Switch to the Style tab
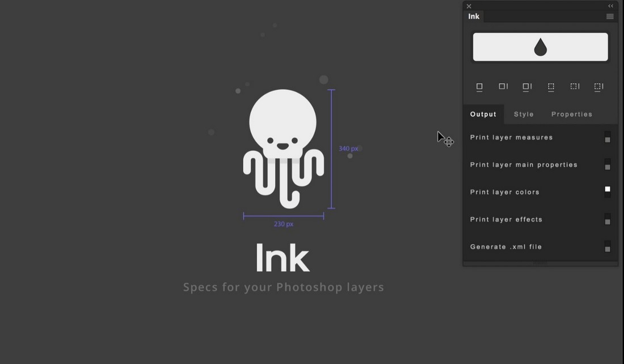 point(524,114)
